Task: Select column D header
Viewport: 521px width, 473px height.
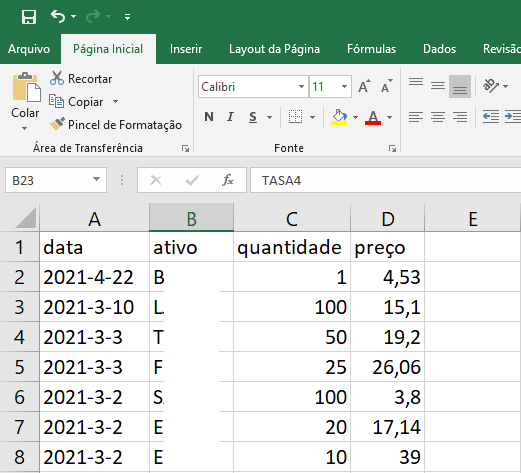Action: [x=387, y=219]
